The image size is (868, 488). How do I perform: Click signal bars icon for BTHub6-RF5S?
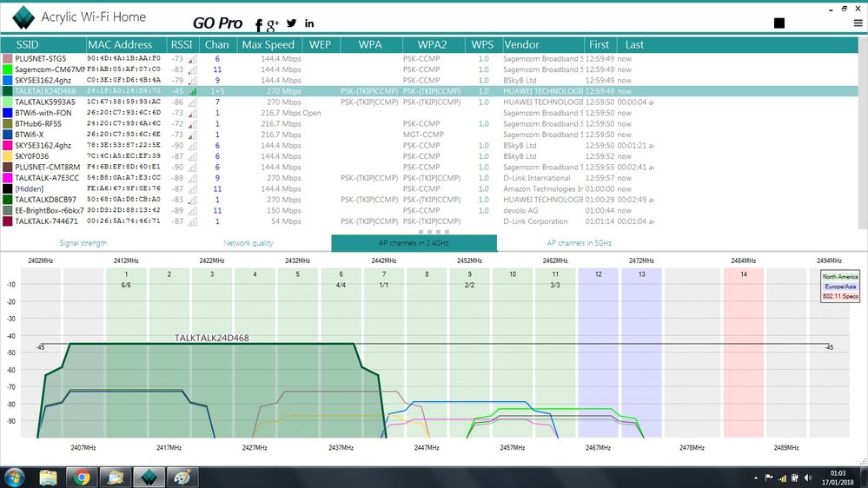tap(193, 124)
